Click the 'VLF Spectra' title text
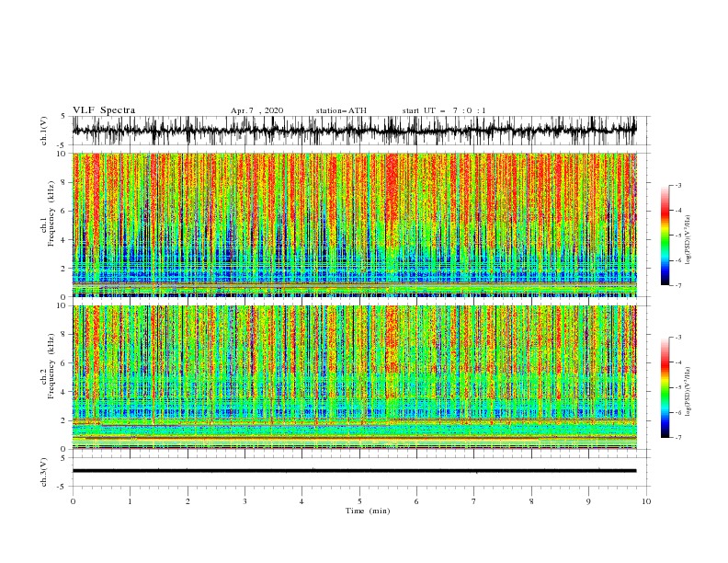The image size is (728, 563). pyautogui.click(x=104, y=110)
